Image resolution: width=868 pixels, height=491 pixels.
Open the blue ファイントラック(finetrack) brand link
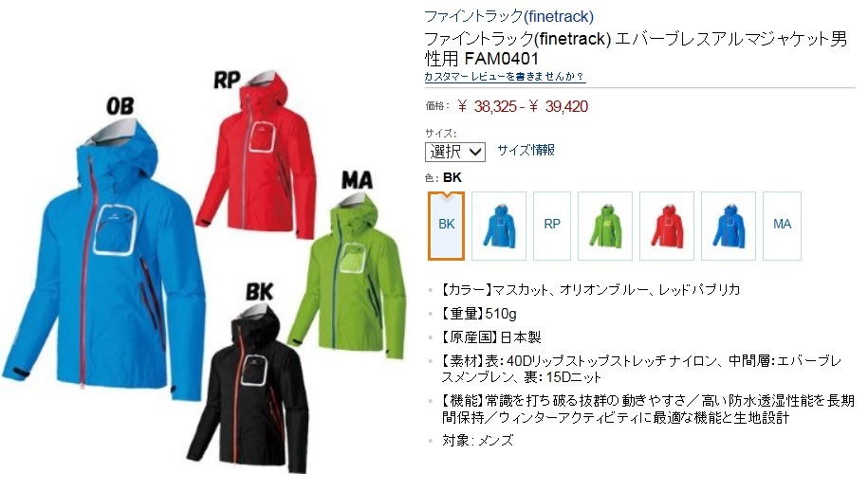(508, 17)
